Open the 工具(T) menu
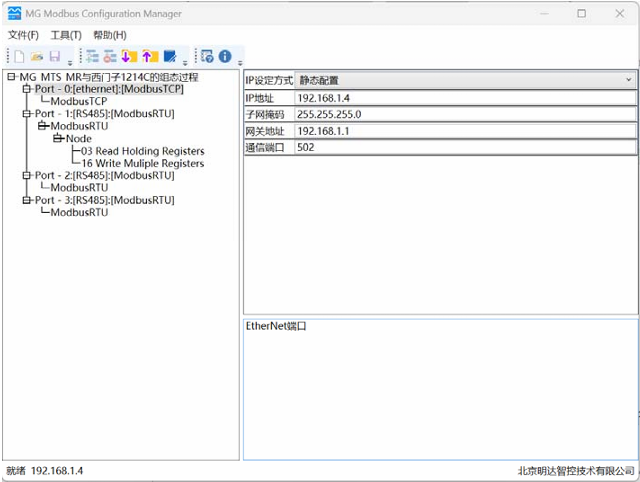 (x=66, y=35)
